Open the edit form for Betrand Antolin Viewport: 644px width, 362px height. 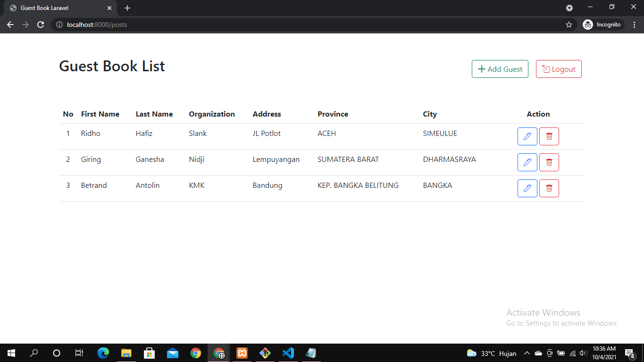pos(527,188)
